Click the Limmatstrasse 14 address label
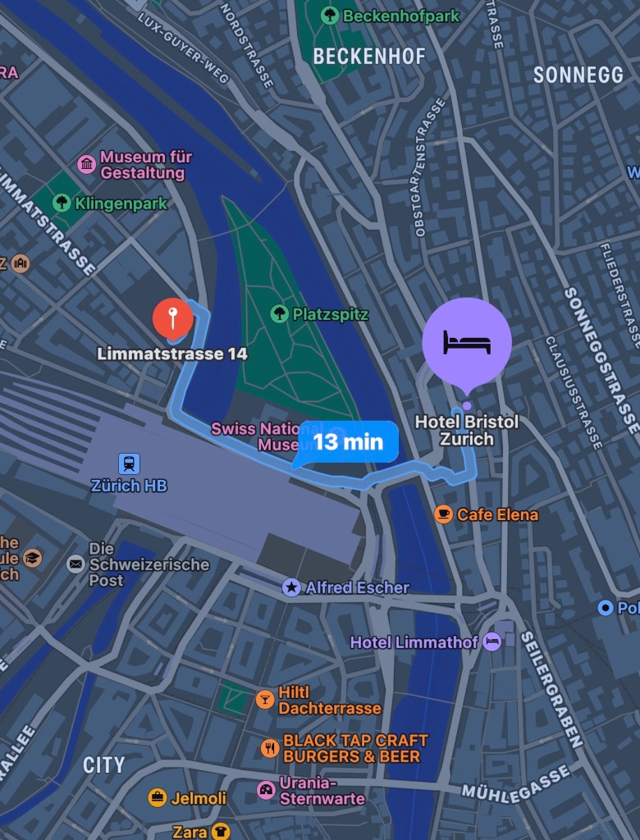This screenshot has height=840, width=640. 172,354
